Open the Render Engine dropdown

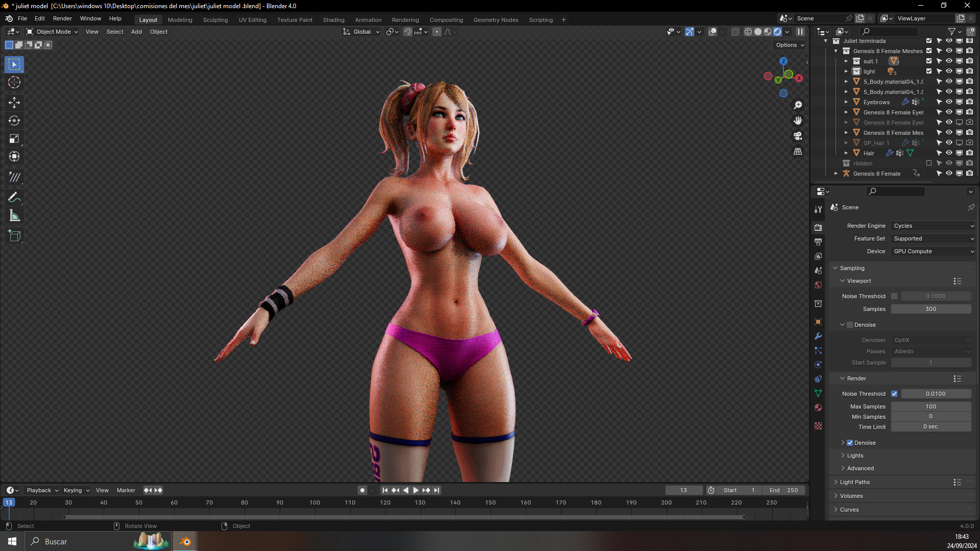point(934,226)
